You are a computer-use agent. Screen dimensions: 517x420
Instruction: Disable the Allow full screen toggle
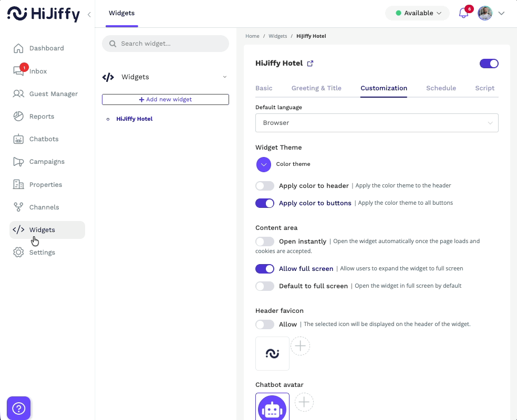pyautogui.click(x=265, y=269)
